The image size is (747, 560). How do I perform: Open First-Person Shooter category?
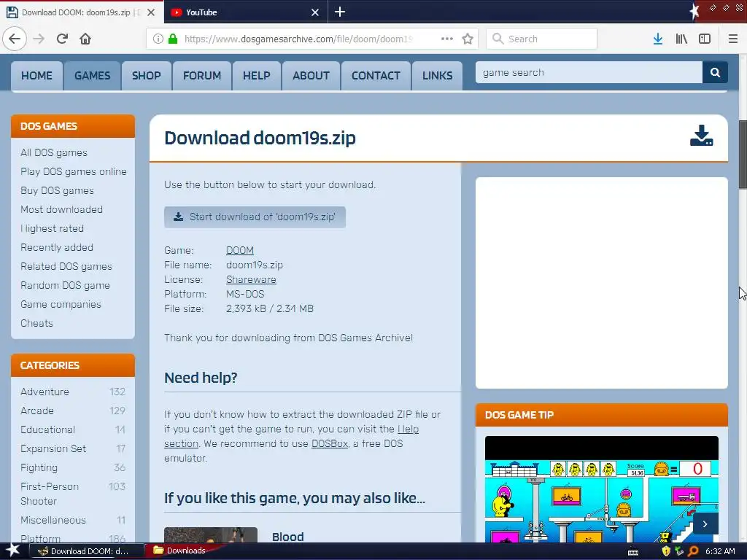50,494
